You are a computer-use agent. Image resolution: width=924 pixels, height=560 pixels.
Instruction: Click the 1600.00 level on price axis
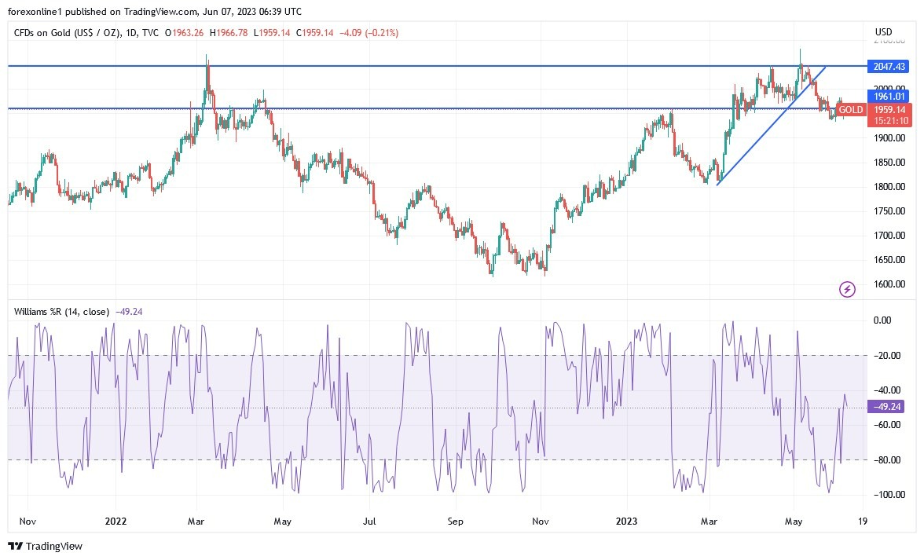pos(889,284)
